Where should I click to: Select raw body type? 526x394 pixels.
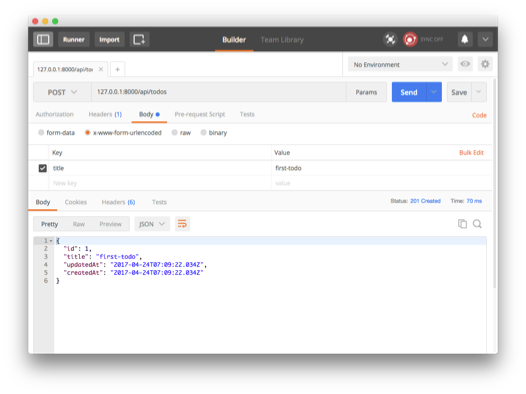[x=174, y=132]
